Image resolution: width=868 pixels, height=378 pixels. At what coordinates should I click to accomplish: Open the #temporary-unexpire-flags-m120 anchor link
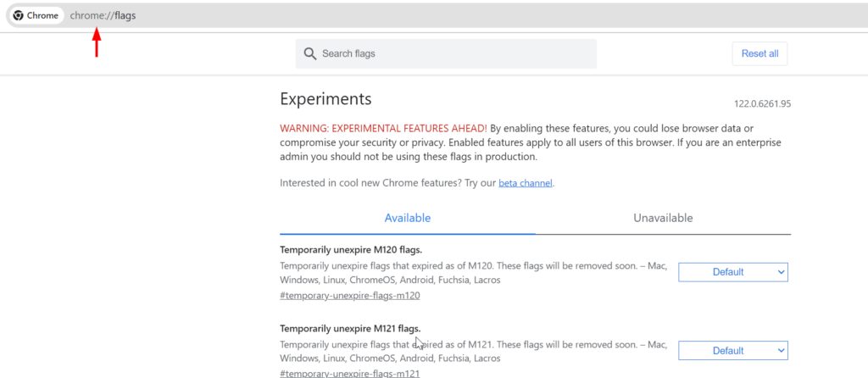click(x=350, y=296)
